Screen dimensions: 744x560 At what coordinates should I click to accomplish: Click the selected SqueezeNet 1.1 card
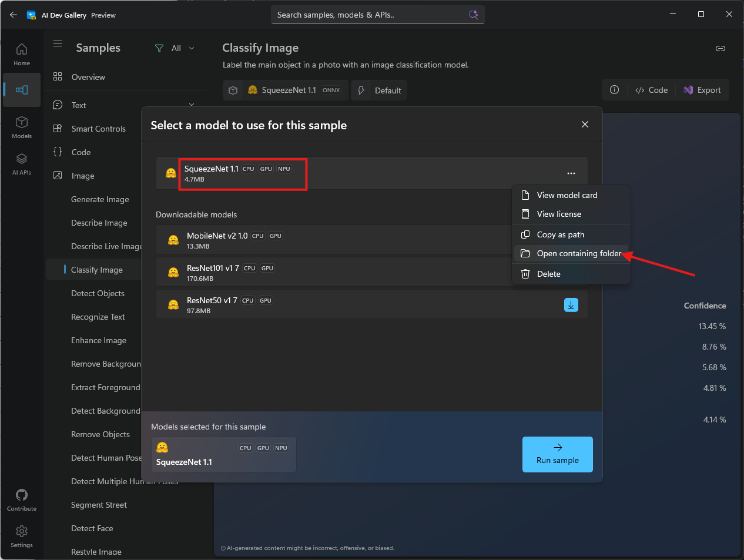pyautogui.click(x=224, y=454)
